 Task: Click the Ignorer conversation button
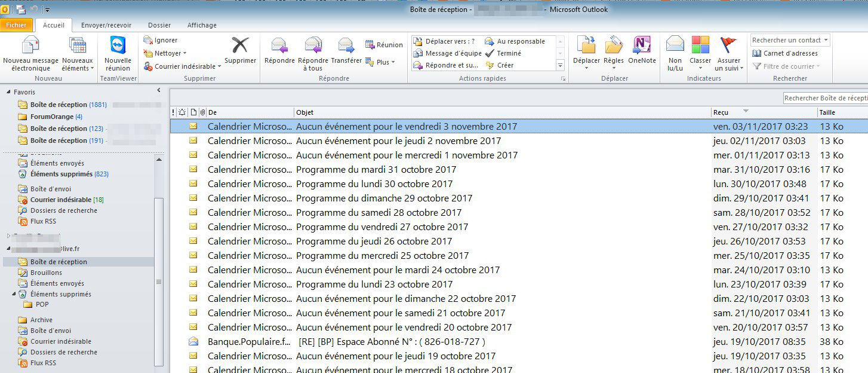click(161, 40)
